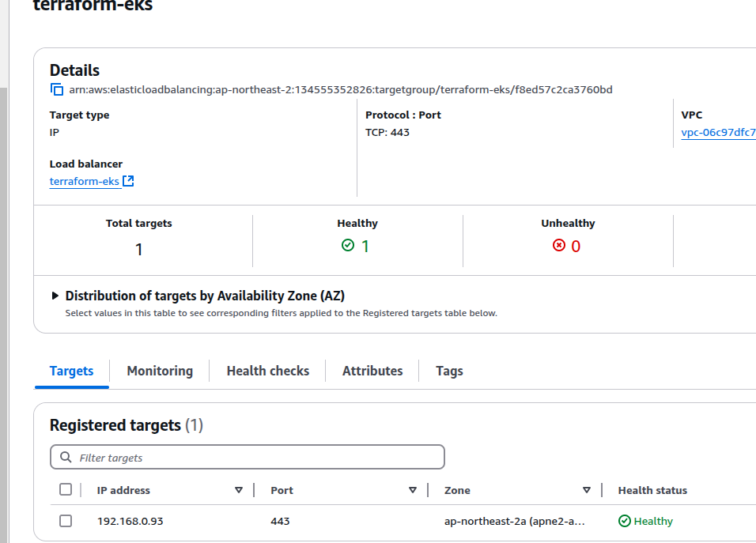Expand Distribution of targets by Availability Zone
The width and height of the screenshot is (756, 543).
(55, 296)
